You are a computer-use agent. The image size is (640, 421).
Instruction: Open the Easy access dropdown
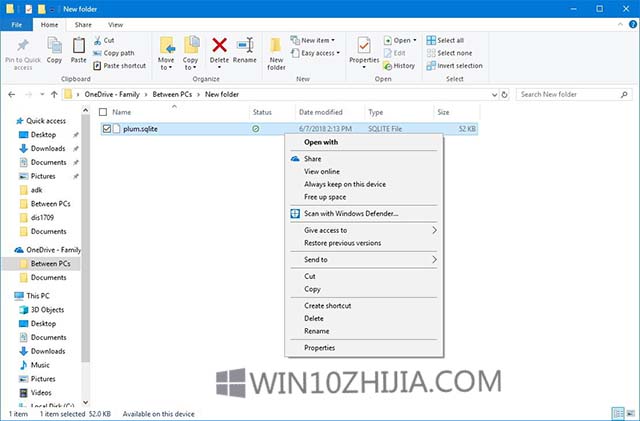click(320, 53)
